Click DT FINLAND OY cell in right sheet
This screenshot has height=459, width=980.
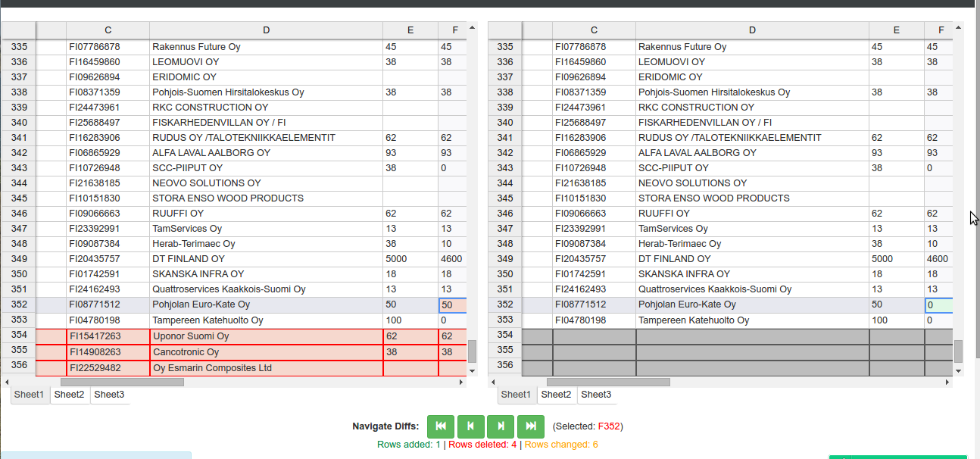point(752,259)
